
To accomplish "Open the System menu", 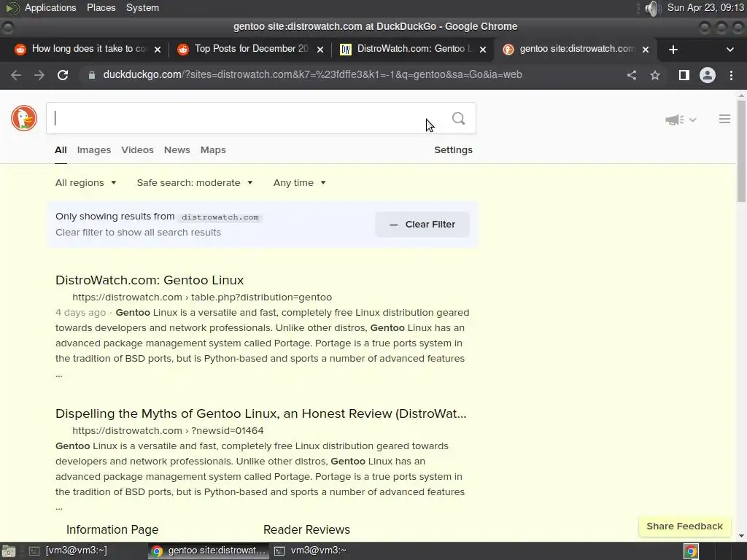I will tap(142, 7).
